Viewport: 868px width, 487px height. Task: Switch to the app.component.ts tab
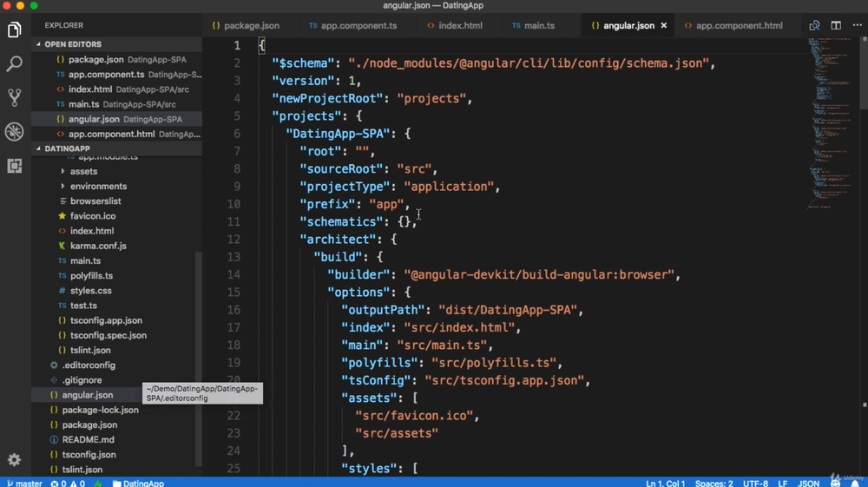[352, 25]
